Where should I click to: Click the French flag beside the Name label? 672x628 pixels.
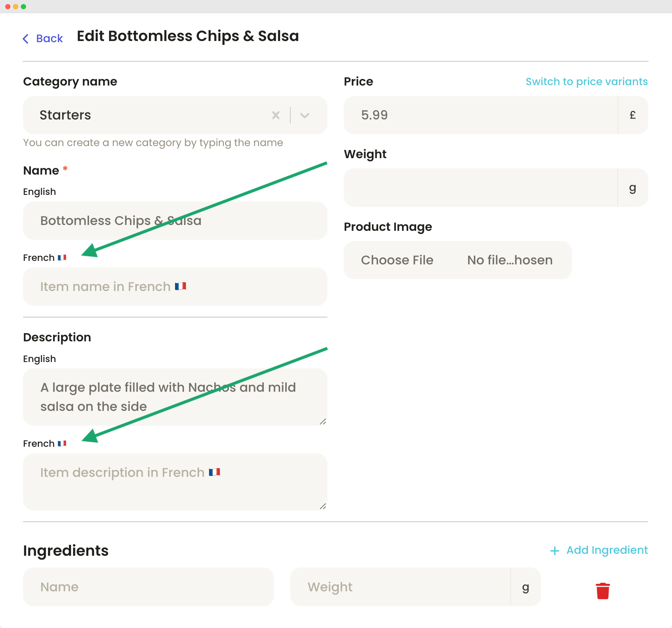pos(62,258)
